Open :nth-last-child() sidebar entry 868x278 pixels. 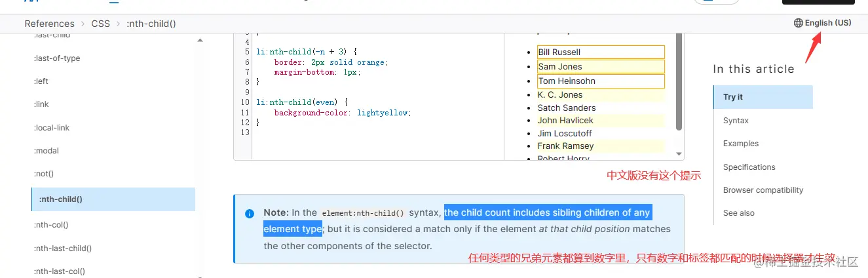(x=63, y=248)
